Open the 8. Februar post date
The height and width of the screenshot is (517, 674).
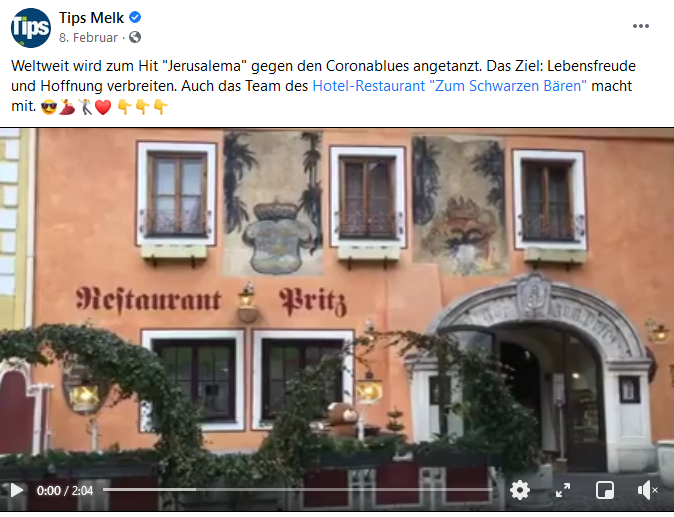pyautogui.click(x=88, y=38)
